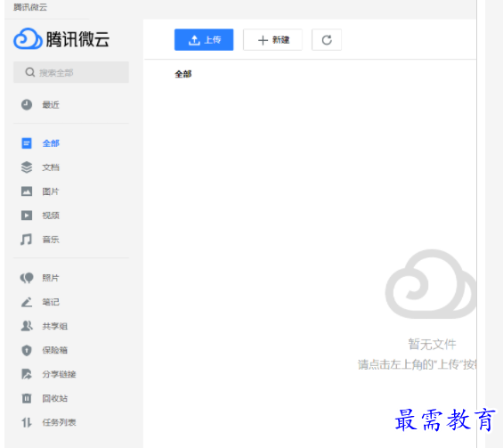The width and height of the screenshot is (503, 448).
Task: Open the 保险箱 safe box shield icon
Action: point(27,350)
